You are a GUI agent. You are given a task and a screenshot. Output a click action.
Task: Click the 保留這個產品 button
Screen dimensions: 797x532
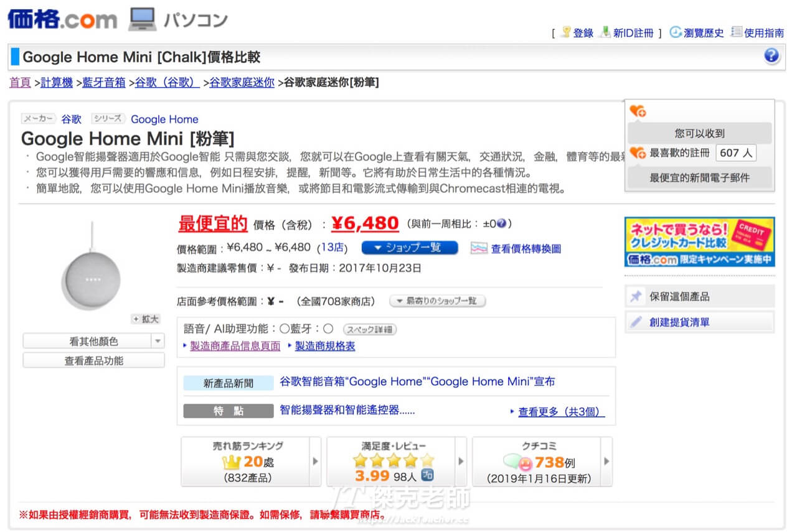click(x=700, y=297)
